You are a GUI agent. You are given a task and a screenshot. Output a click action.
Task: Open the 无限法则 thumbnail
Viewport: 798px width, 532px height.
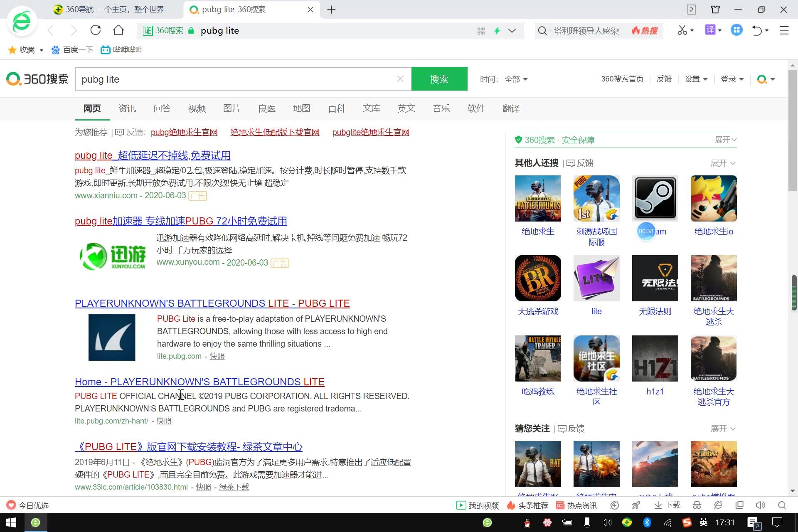pyautogui.click(x=655, y=278)
